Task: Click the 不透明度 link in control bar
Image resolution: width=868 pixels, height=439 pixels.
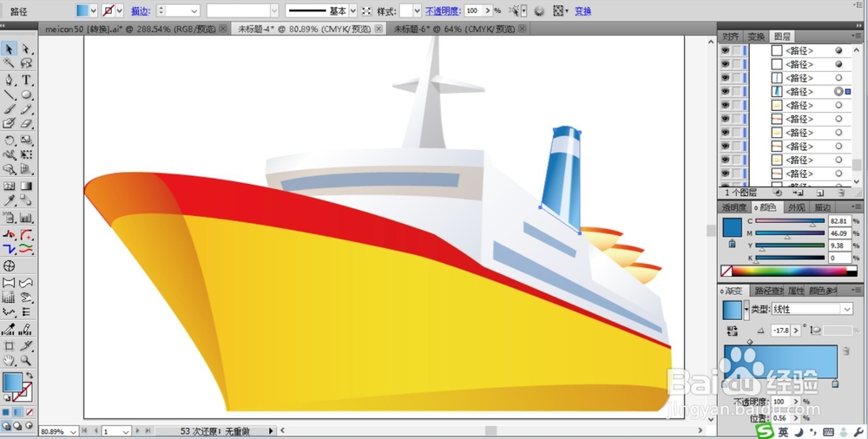Action: tap(443, 11)
